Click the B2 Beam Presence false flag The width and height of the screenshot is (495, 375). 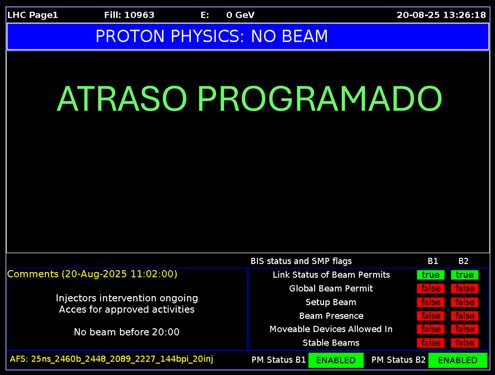click(x=465, y=316)
